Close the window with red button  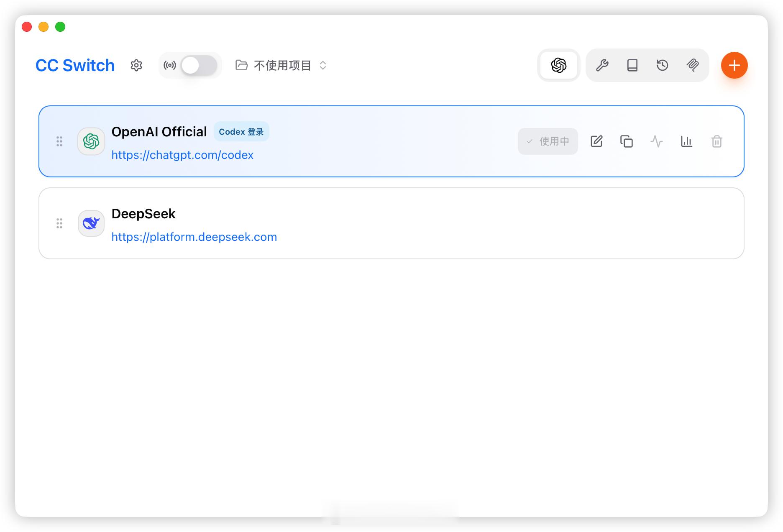pyautogui.click(x=27, y=27)
